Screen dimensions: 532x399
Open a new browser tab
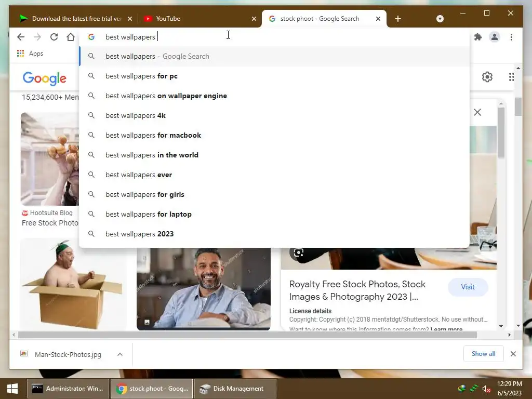pos(398,19)
